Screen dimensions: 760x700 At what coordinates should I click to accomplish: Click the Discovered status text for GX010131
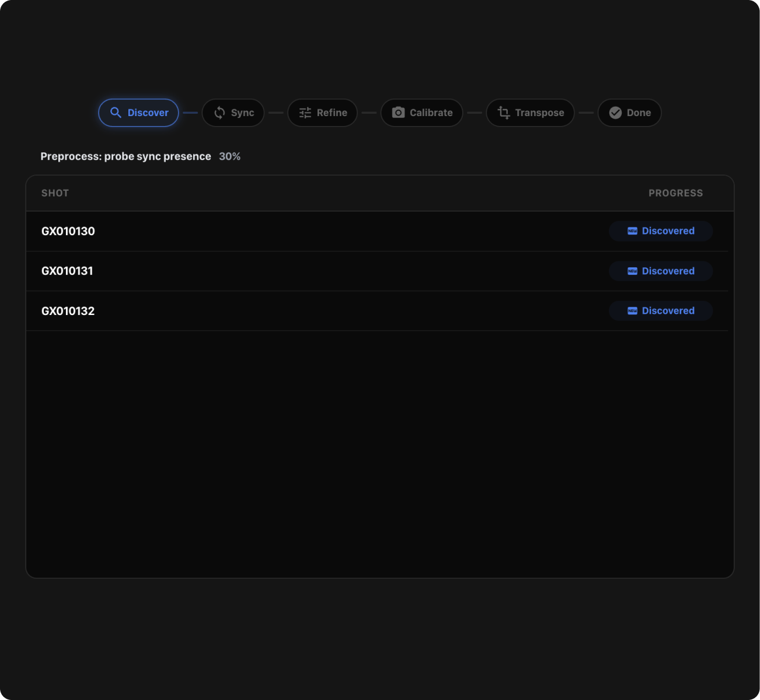pos(668,271)
